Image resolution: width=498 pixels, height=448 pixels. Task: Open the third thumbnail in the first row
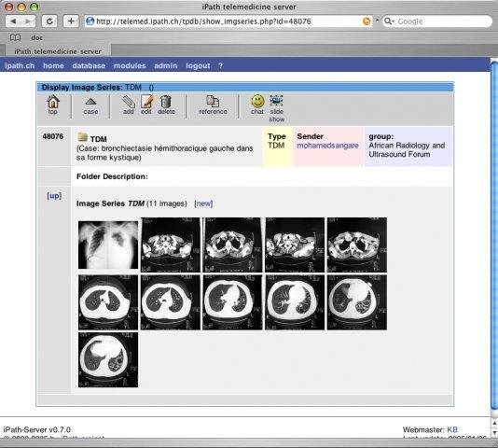click(232, 245)
